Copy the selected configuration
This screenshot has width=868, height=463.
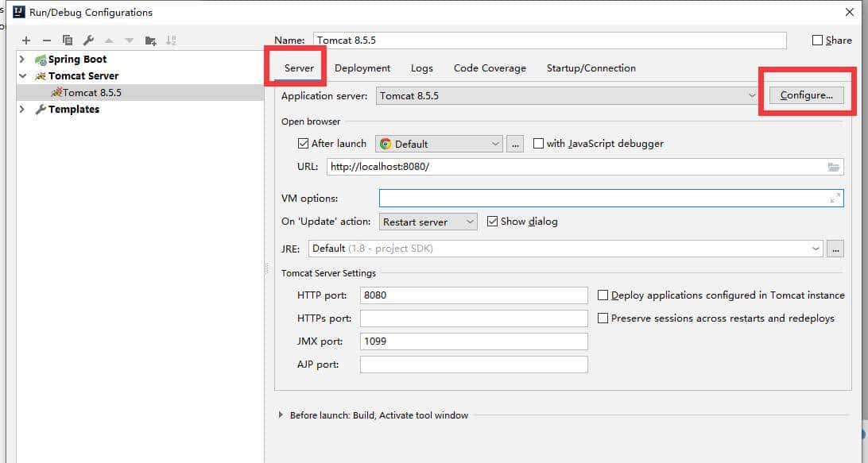click(68, 41)
